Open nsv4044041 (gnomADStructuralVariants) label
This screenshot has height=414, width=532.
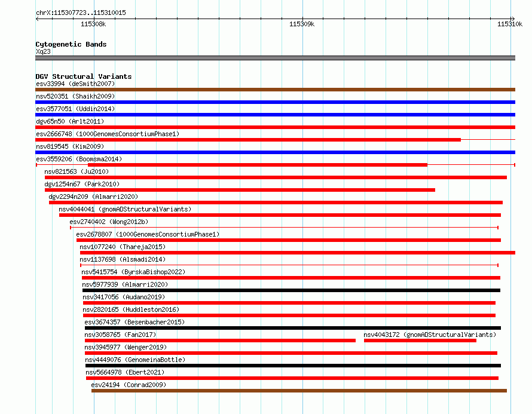click(125, 209)
